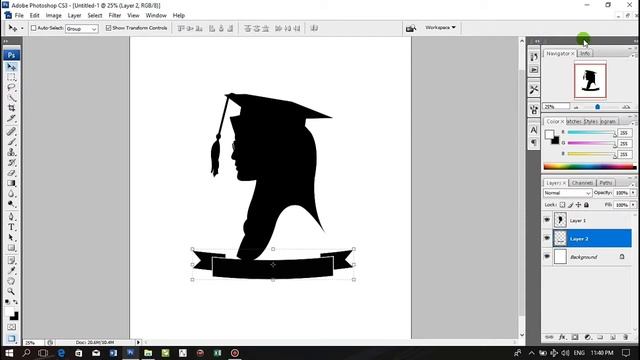Select the Slice tool

(11, 118)
